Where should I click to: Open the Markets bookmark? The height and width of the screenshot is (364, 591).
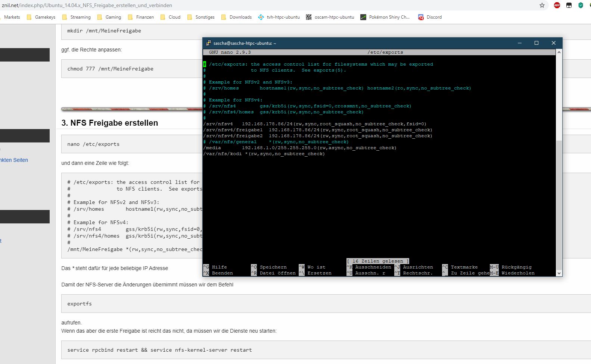(x=12, y=17)
